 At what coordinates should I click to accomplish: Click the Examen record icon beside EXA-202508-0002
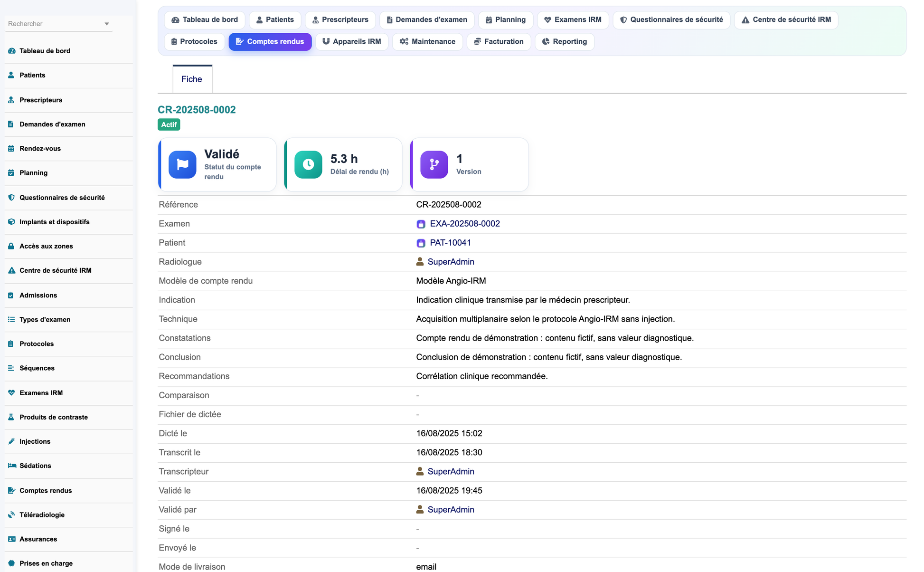click(421, 224)
